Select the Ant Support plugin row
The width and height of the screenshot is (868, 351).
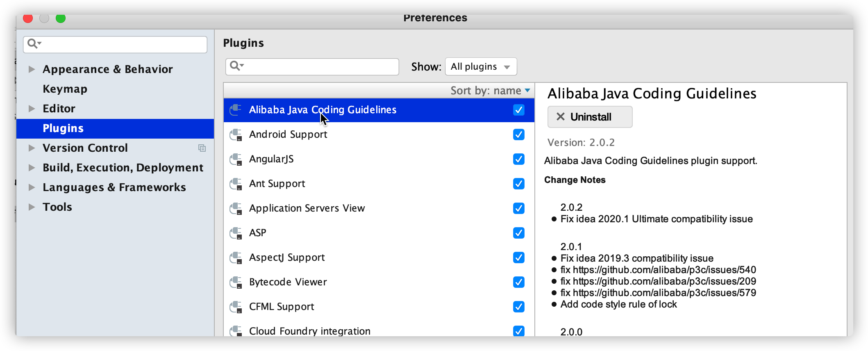379,184
